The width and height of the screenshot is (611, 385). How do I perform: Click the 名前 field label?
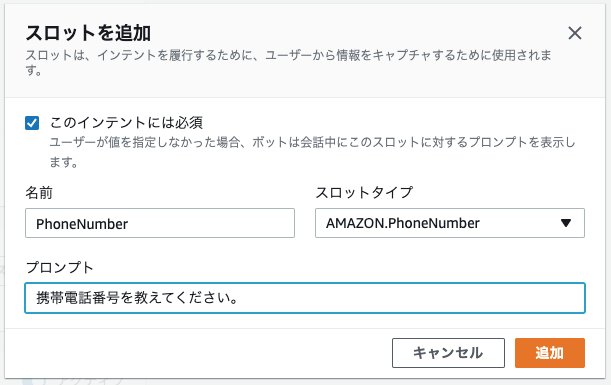pyautogui.click(x=39, y=192)
